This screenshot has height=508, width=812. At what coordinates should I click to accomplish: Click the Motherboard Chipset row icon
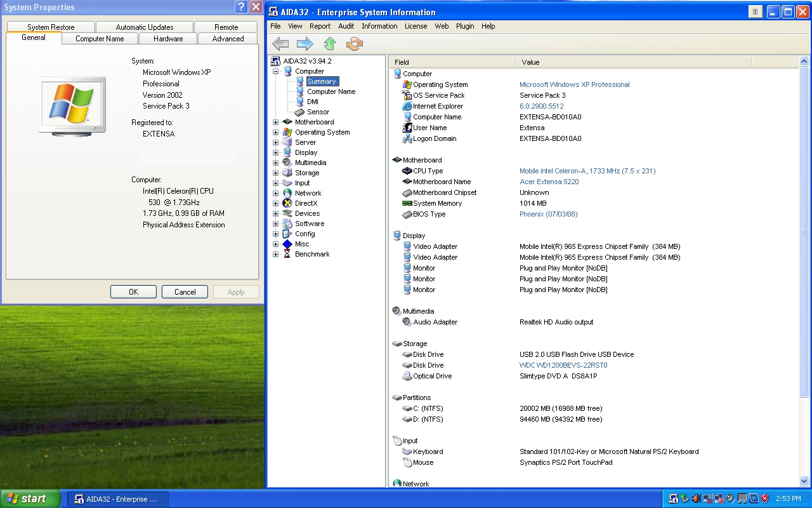coord(407,192)
